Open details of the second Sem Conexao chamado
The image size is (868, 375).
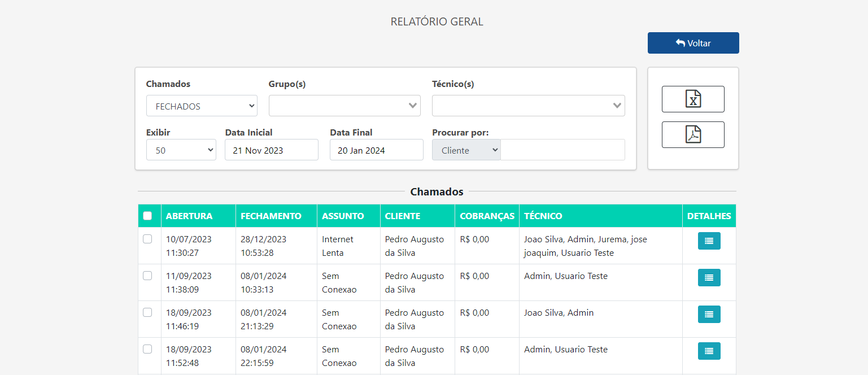(709, 314)
